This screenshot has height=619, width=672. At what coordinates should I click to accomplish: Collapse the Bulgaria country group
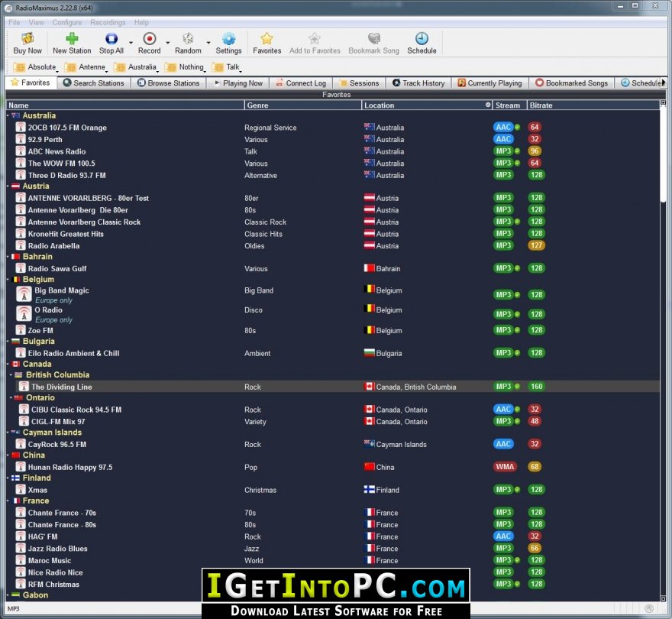click(8, 341)
